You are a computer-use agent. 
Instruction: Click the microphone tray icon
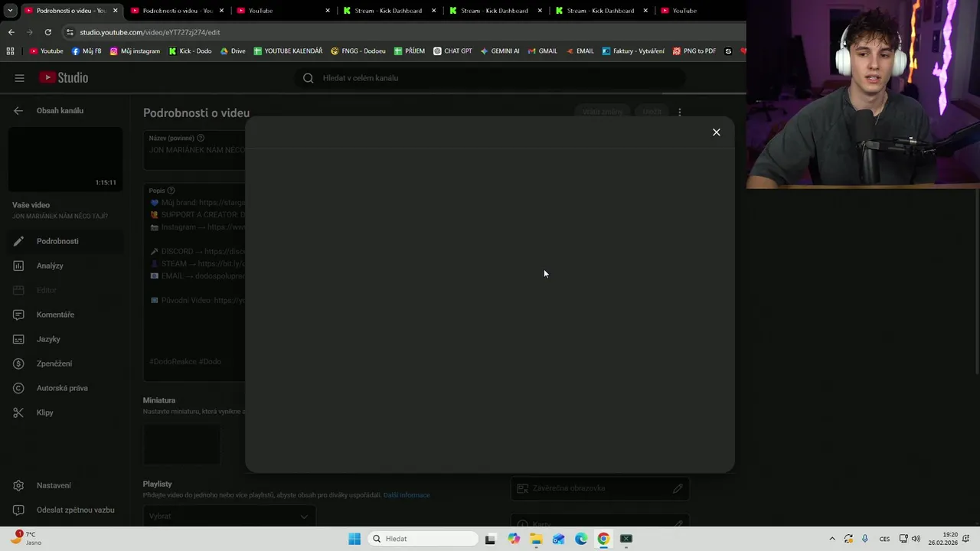click(x=865, y=539)
